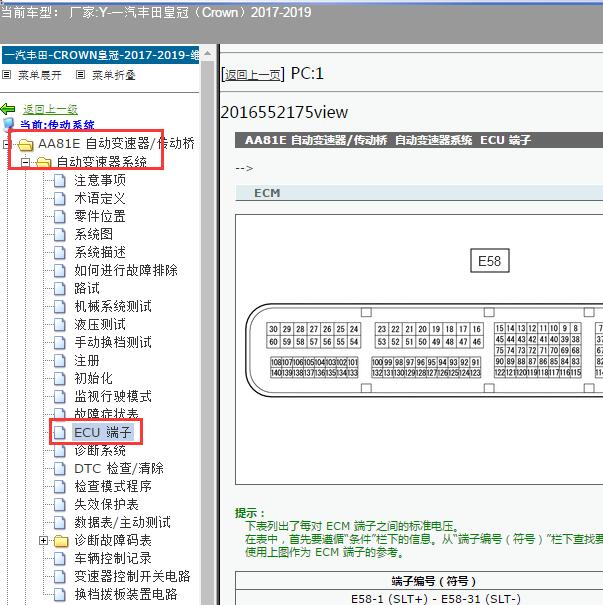This screenshot has height=605, width=603.
Task: Click the AA81E 自动变速器/传动桥 folder icon
Action: pyautogui.click(x=26, y=145)
